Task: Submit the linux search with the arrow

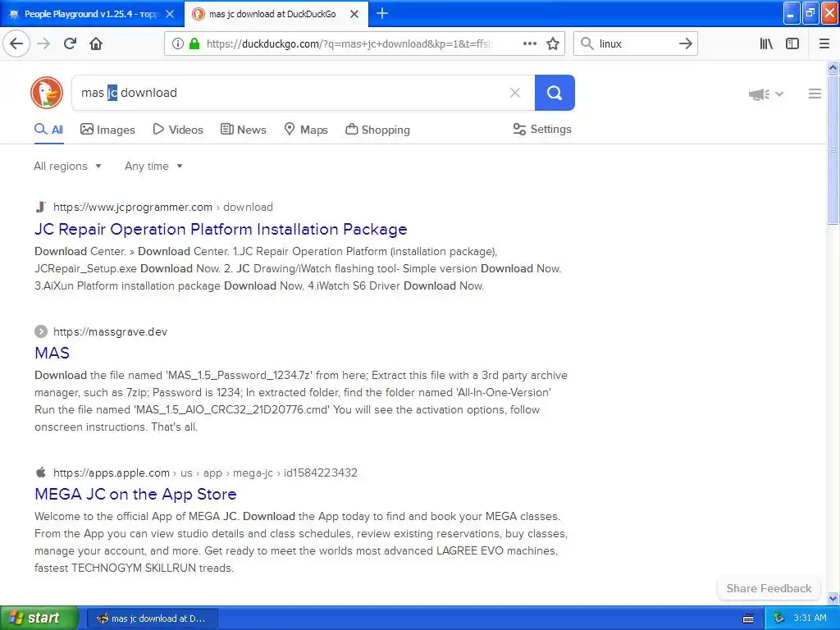Action: point(685,43)
